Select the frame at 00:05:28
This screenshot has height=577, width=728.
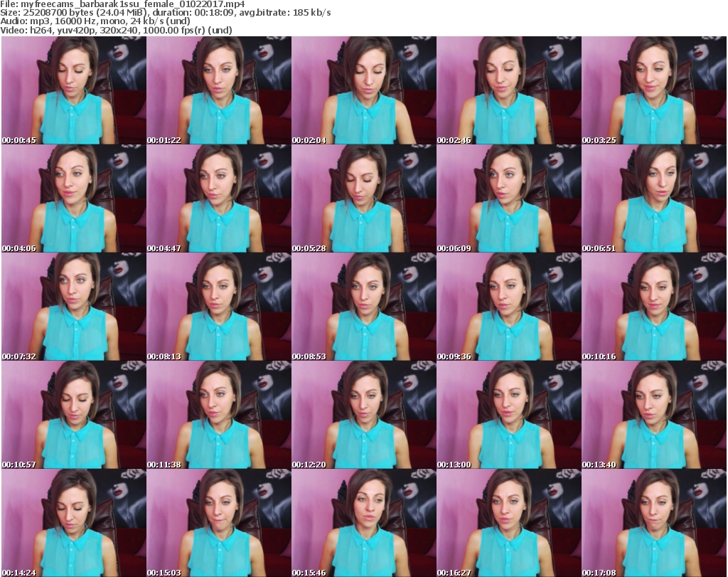363,198
